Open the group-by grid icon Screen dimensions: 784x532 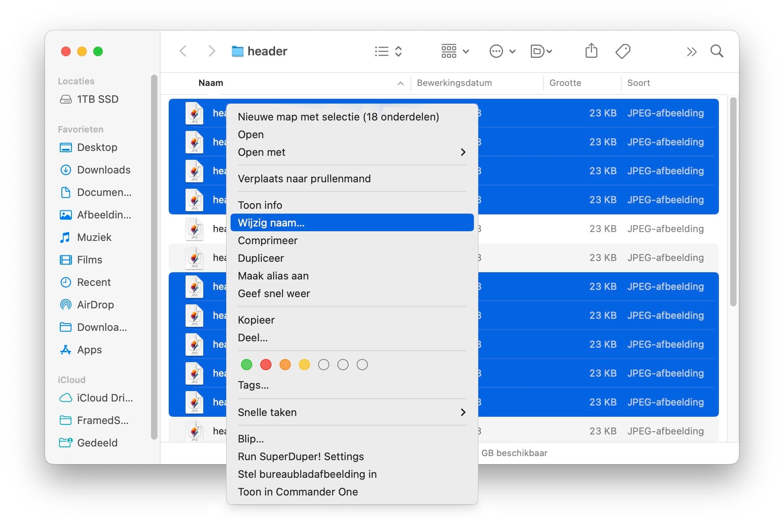449,51
